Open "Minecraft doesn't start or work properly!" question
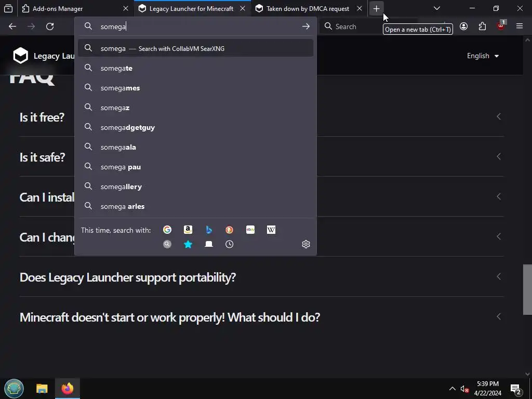 click(x=170, y=317)
